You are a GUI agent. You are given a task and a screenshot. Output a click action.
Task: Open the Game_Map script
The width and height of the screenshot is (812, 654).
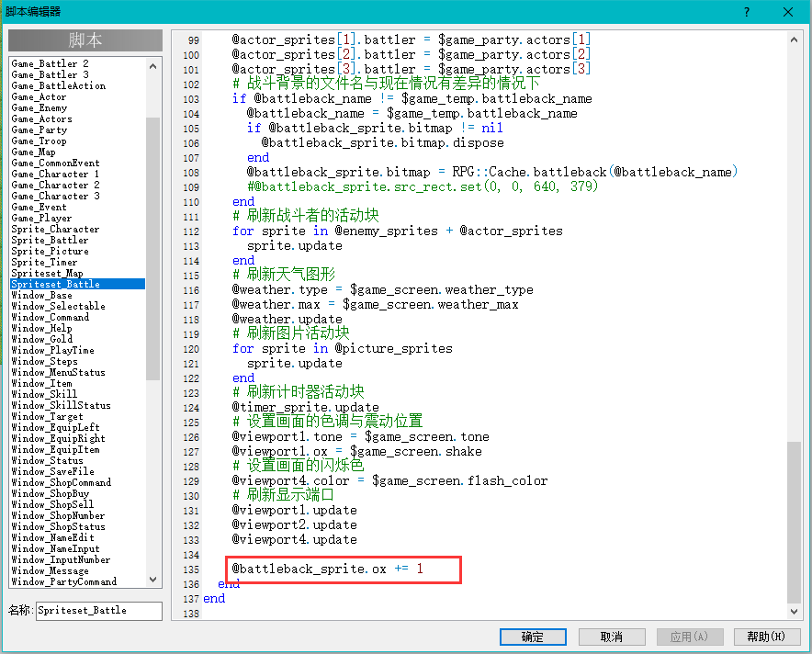click(x=33, y=152)
